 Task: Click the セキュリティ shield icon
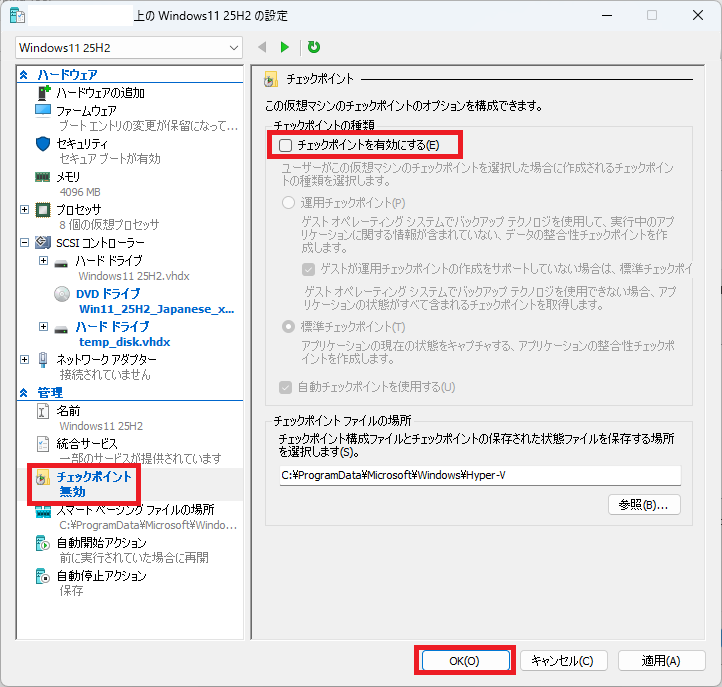[43, 144]
